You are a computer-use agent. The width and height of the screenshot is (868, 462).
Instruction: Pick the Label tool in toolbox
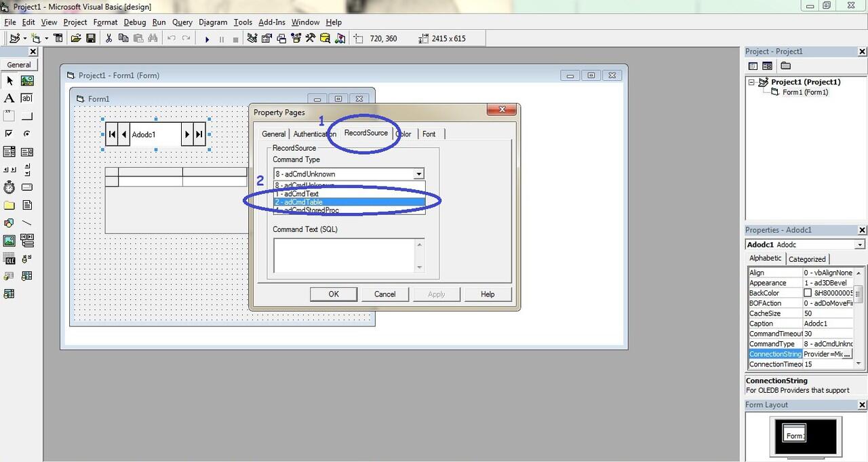coord(9,98)
